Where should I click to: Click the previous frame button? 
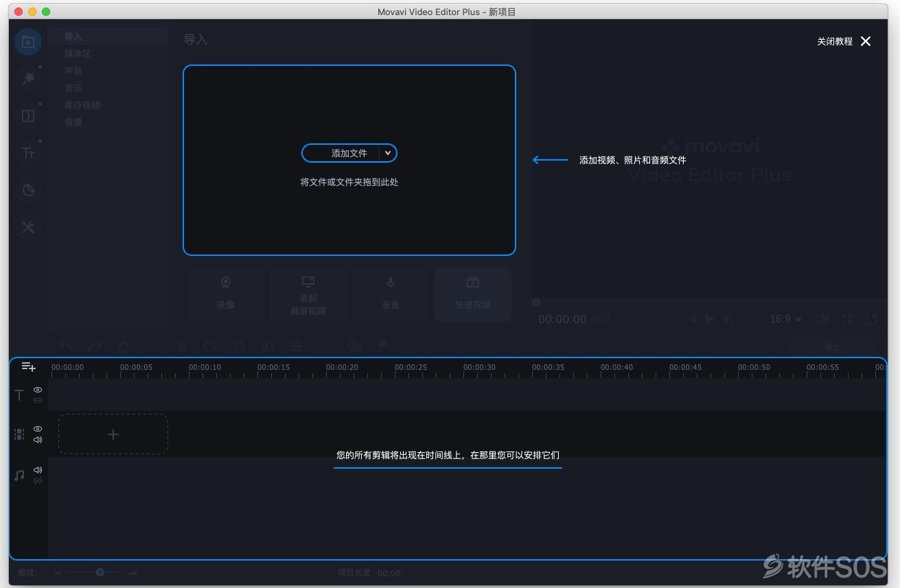[691, 319]
